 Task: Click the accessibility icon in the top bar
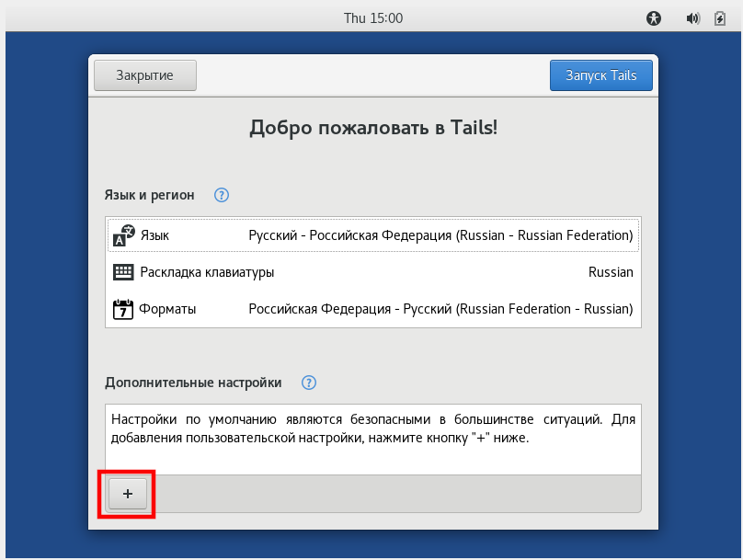653,17
